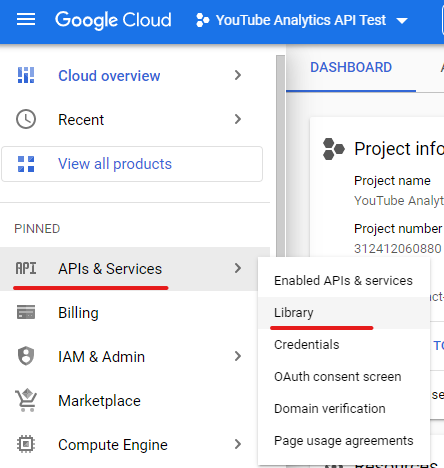Click the PINNED section heading
The image size is (444, 468).
point(37,229)
